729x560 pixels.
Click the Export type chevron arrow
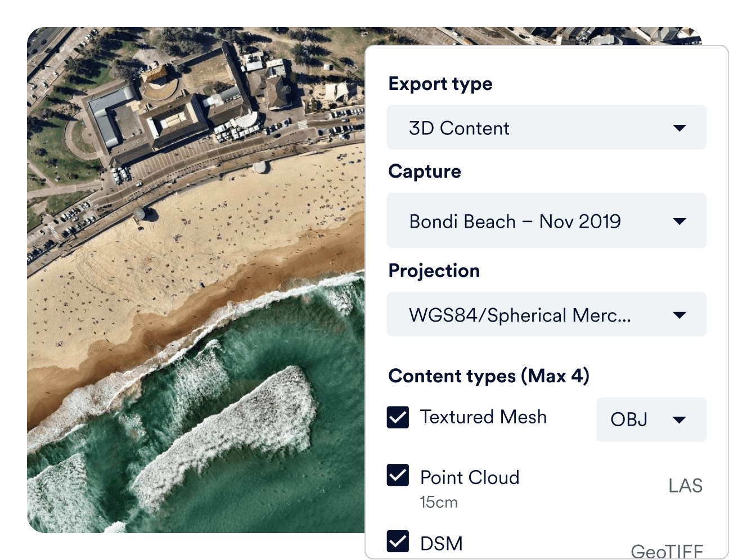pos(680,128)
